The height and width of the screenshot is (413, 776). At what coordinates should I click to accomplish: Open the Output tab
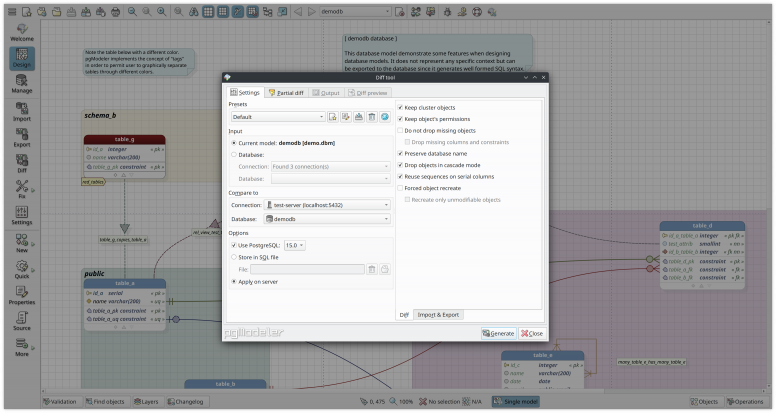click(x=326, y=92)
